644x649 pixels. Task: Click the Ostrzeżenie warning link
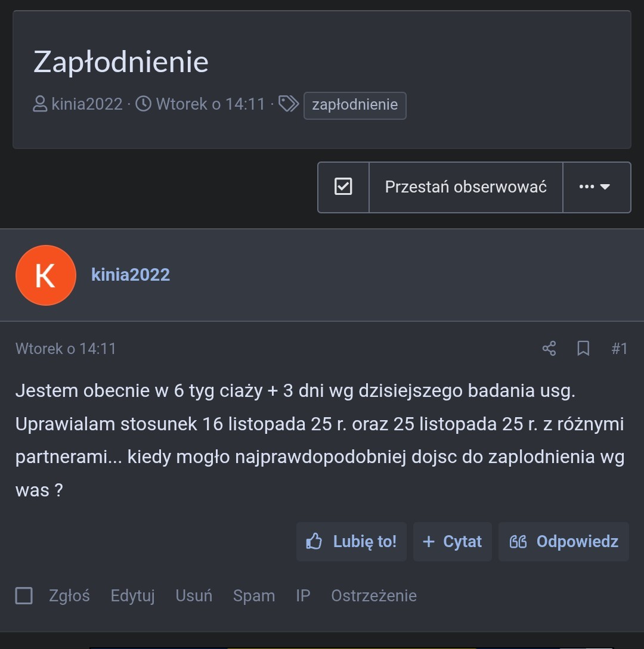pos(374,595)
